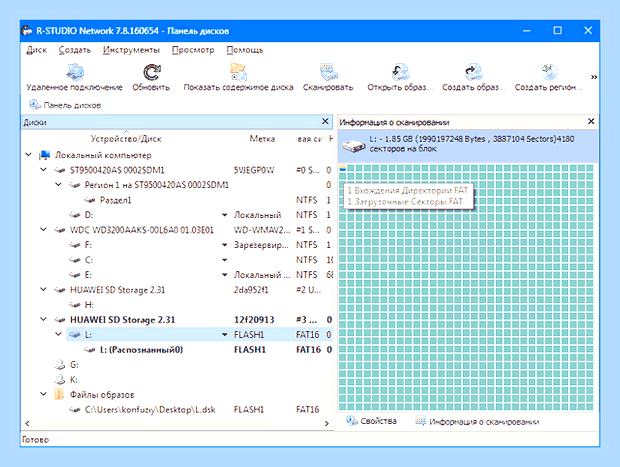Close the Диски panel

point(325,121)
